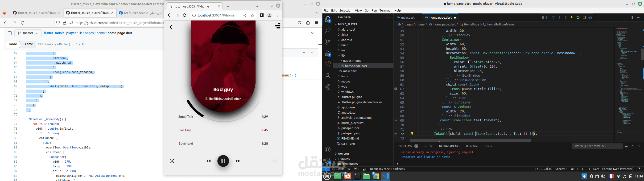
Task: Click the debug console filter field
Action: coord(597,146)
